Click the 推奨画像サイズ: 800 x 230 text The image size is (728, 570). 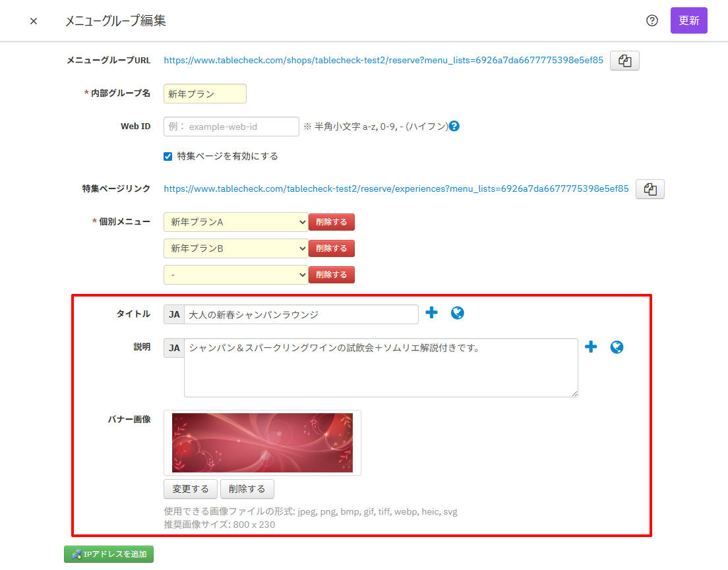pyautogui.click(x=220, y=525)
